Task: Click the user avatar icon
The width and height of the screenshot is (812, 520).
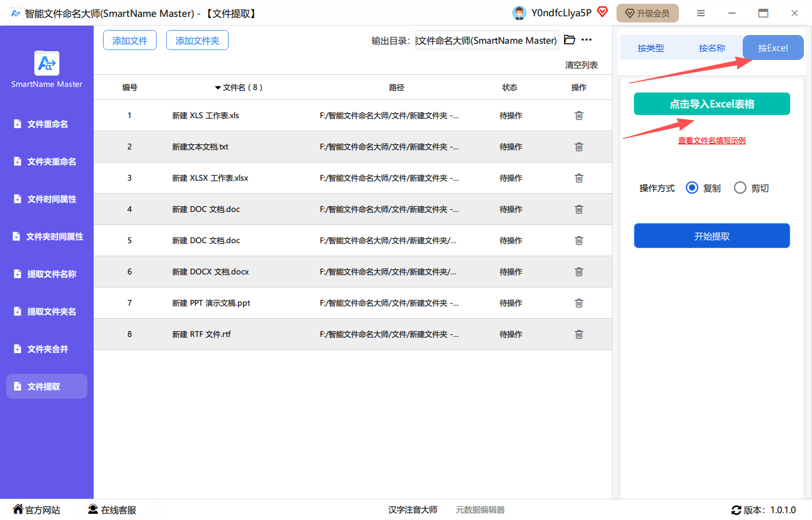Action: coord(518,13)
